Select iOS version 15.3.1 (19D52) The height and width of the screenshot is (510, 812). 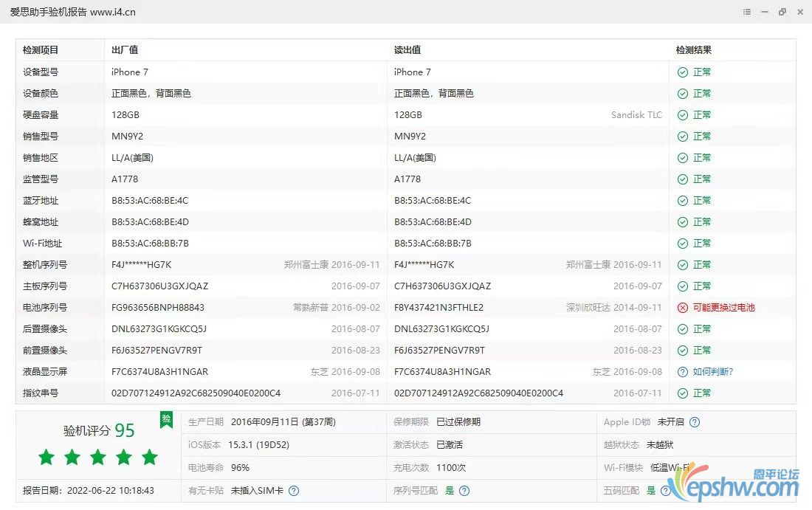coord(259,445)
